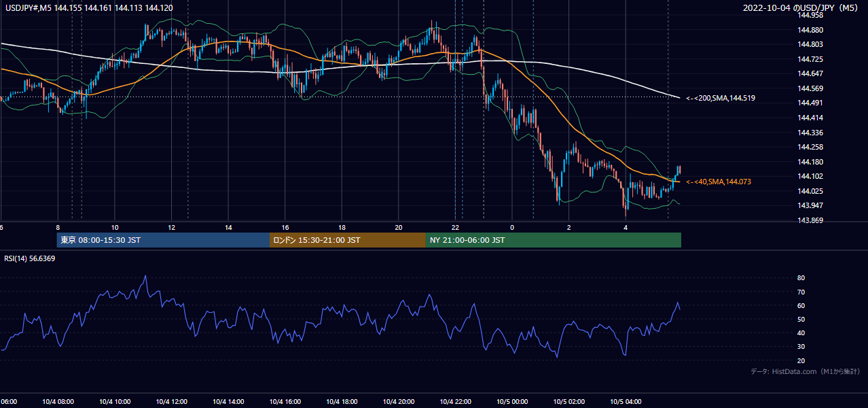Select the 200 SMA 144.519 label
This screenshot has width=868, height=408.
pos(721,99)
